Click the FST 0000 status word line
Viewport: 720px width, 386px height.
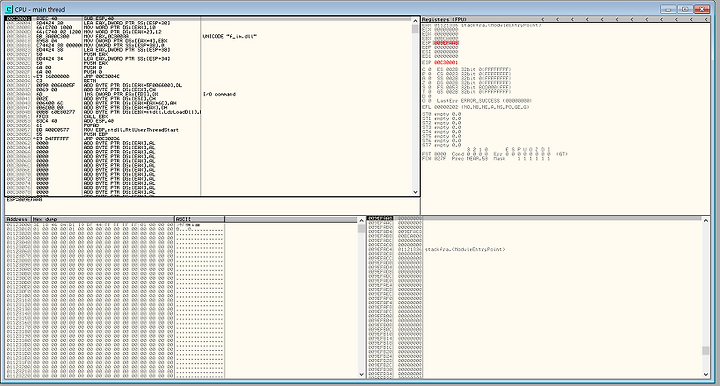click(x=494, y=154)
